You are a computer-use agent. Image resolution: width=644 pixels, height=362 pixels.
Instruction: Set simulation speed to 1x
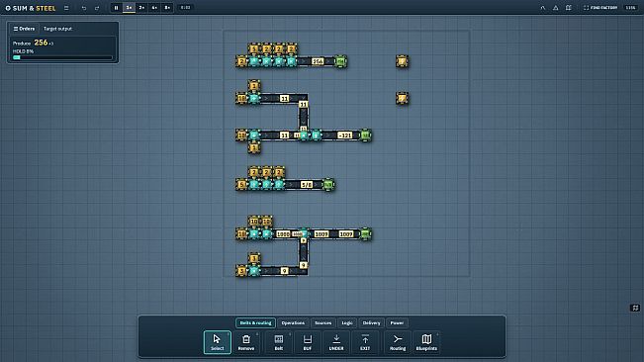[129, 7]
